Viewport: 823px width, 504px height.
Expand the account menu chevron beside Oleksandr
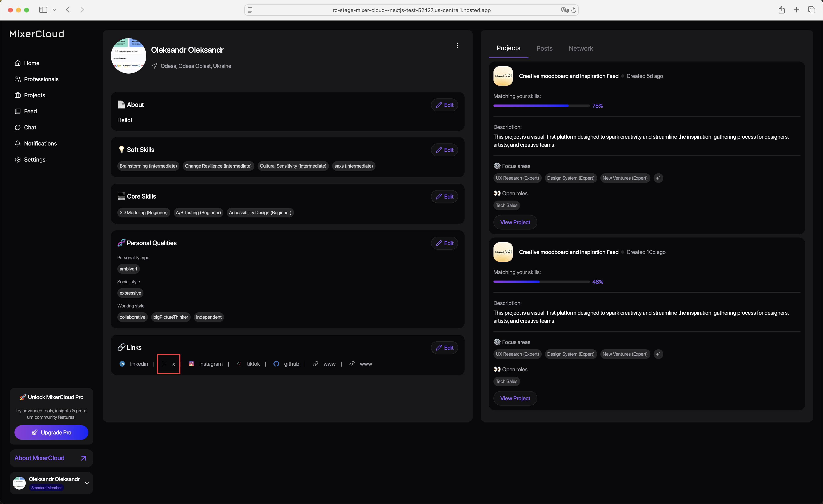pos(87,483)
